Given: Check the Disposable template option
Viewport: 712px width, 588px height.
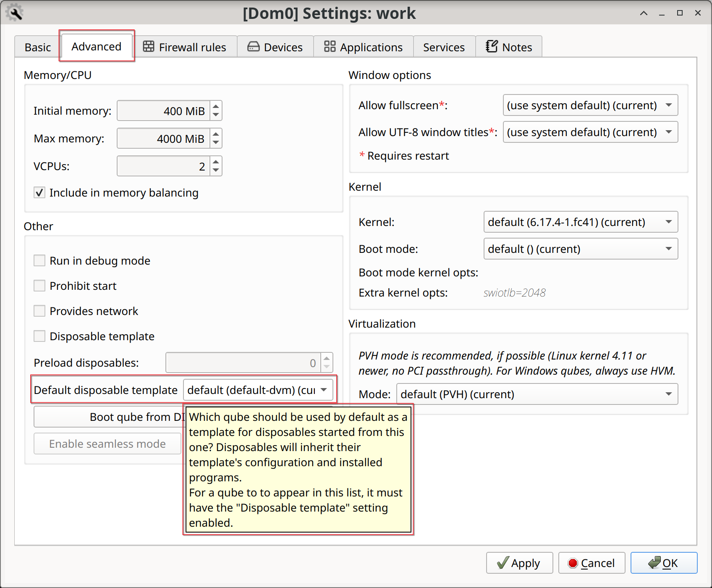Looking at the screenshot, I should (x=39, y=336).
